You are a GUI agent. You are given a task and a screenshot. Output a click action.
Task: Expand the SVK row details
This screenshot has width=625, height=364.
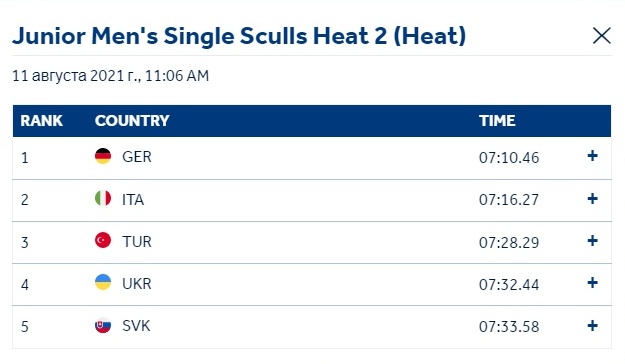click(x=592, y=326)
